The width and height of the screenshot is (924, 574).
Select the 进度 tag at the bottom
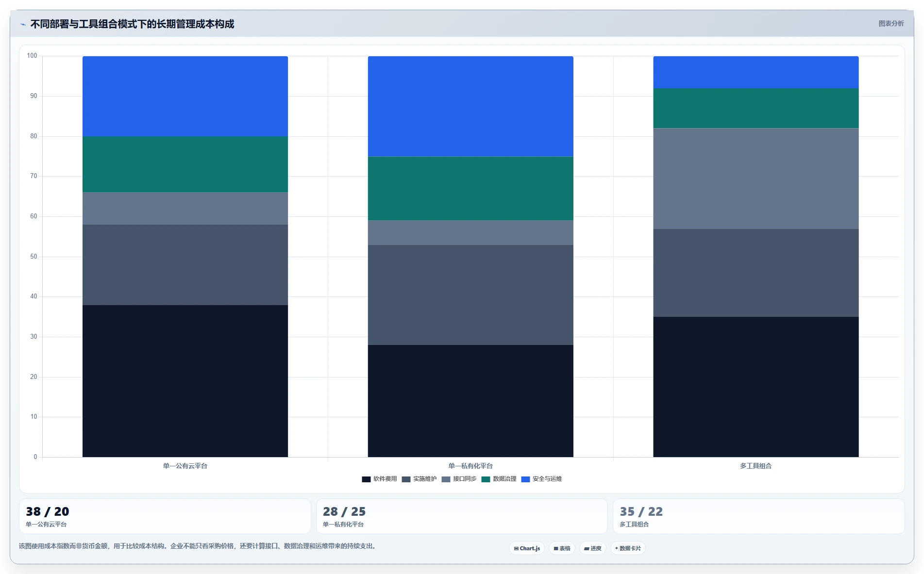coord(592,548)
